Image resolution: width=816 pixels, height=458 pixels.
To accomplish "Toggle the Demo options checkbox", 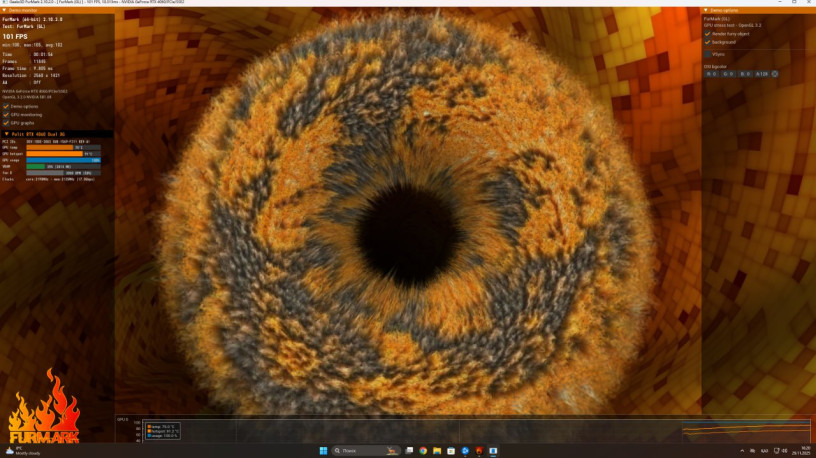I will pos(6,106).
